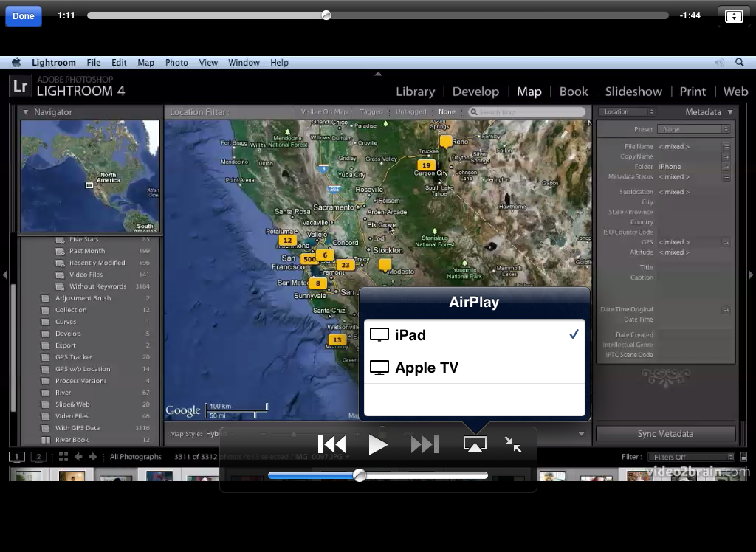This screenshot has width=756, height=552.
Task: Open the Help menu
Action: pyautogui.click(x=279, y=62)
